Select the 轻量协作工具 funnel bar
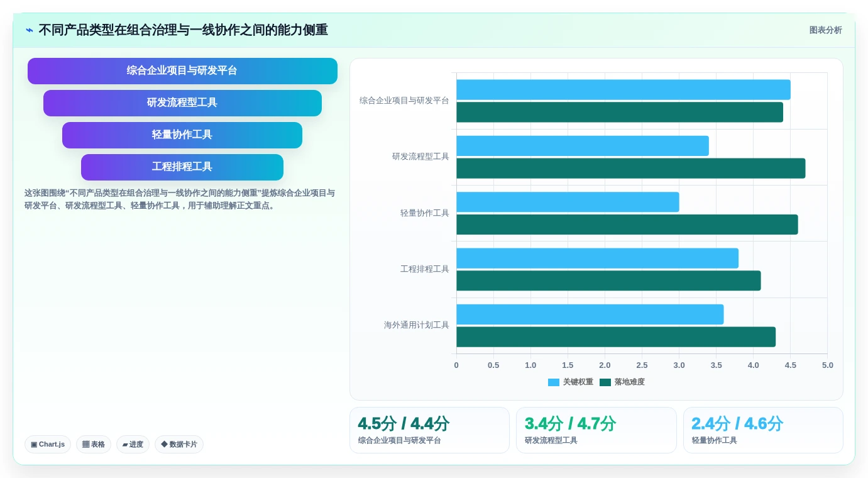The image size is (868, 478). click(x=182, y=135)
